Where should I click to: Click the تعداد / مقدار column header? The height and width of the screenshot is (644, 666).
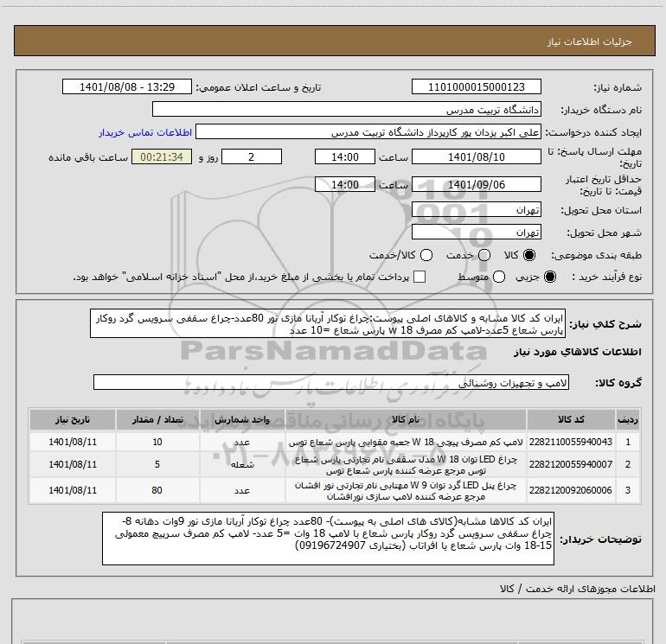(157, 420)
